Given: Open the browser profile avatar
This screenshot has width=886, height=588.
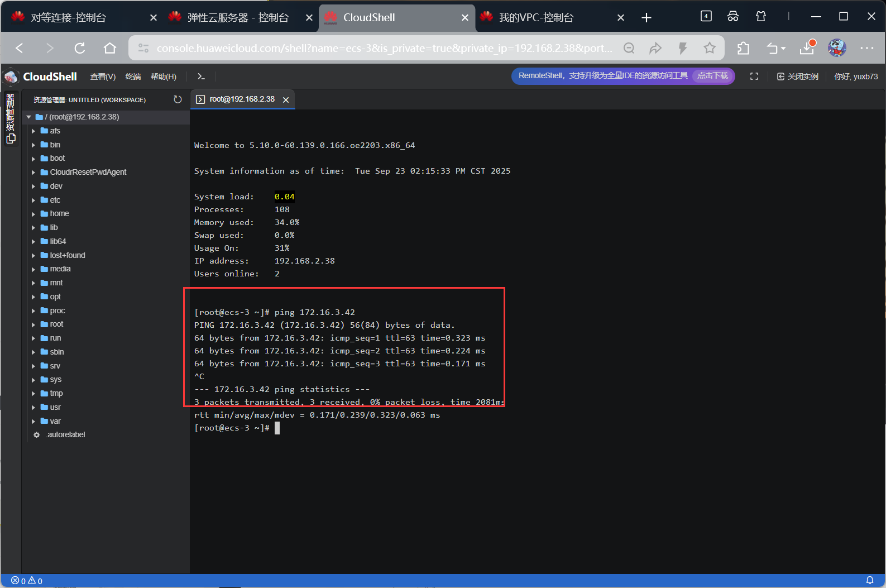Looking at the screenshot, I should (837, 48).
